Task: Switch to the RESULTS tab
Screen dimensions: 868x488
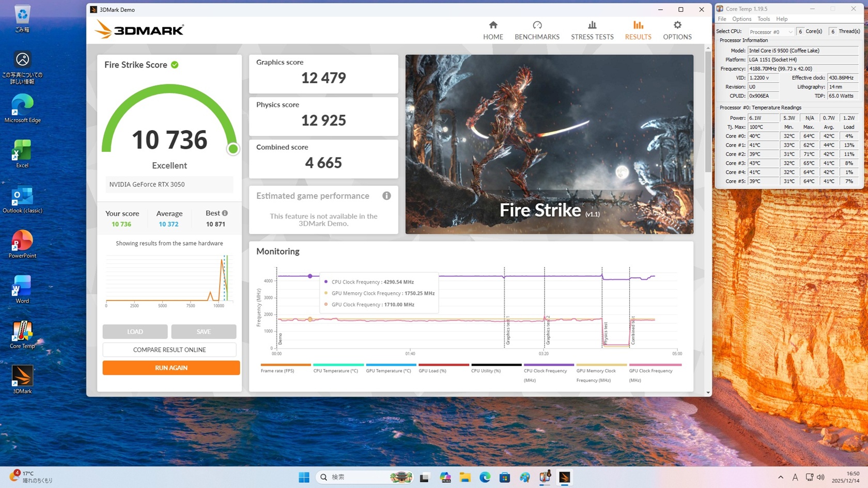Action: click(638, 30)
